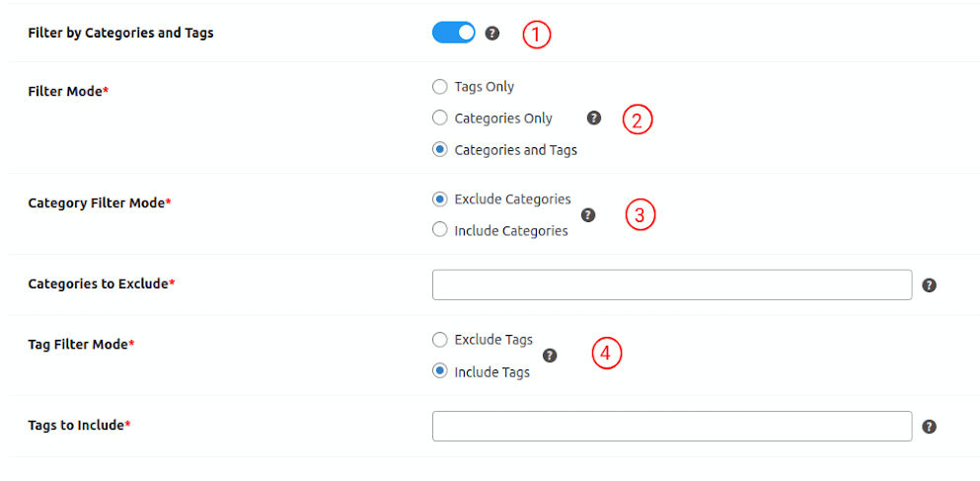
Task: Click help icon for Category Filter Mode
Action: click(588, 214)
